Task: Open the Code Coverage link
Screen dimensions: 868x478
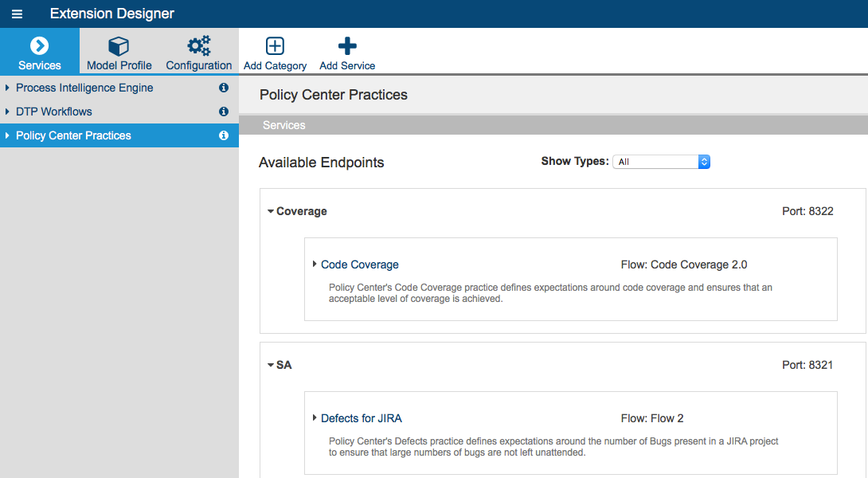Action: 360,264
